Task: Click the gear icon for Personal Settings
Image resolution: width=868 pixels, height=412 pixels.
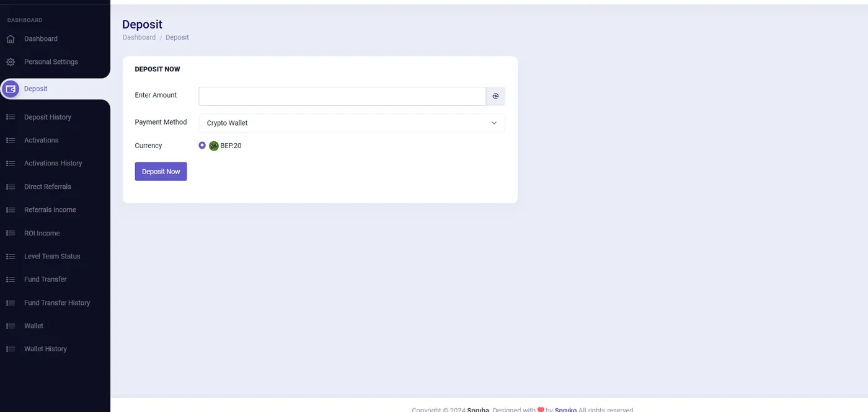Action: pos(10,62)
